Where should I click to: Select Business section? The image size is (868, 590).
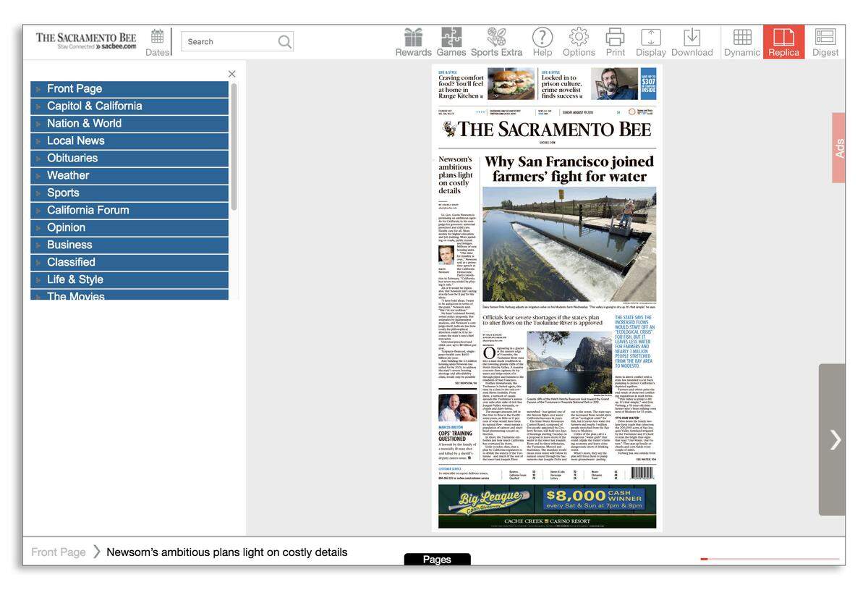pyautogui.click(x=129, y=245)
